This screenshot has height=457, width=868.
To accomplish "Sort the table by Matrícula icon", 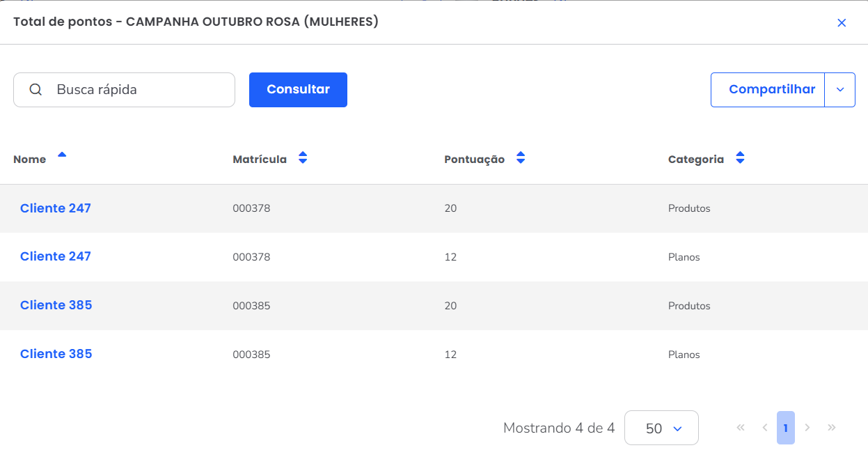I will coord(302,158).
